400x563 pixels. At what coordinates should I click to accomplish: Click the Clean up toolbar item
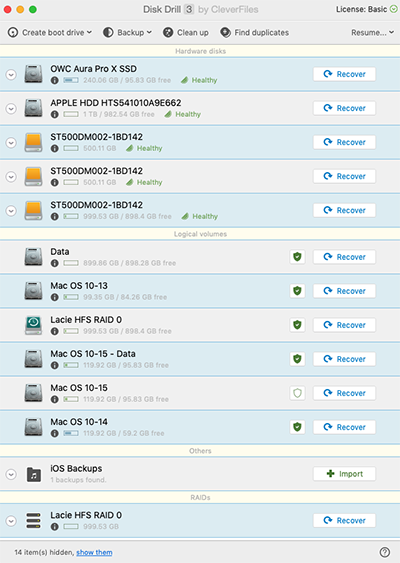click(x=186, y=32)
